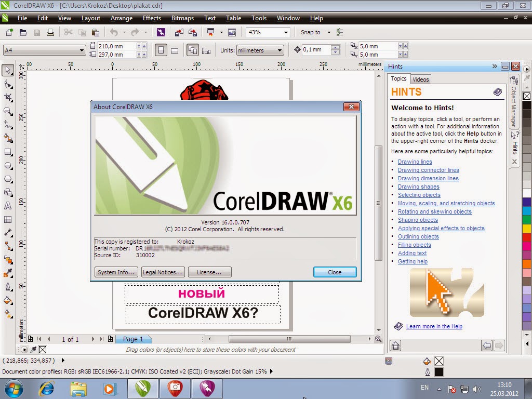Select the Outline Pen tool
The height and width of the screenshot is (399, 532).
8,287
